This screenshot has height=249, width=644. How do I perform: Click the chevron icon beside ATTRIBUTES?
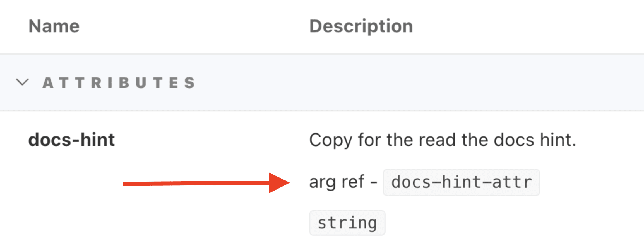(x=22, y=82)
